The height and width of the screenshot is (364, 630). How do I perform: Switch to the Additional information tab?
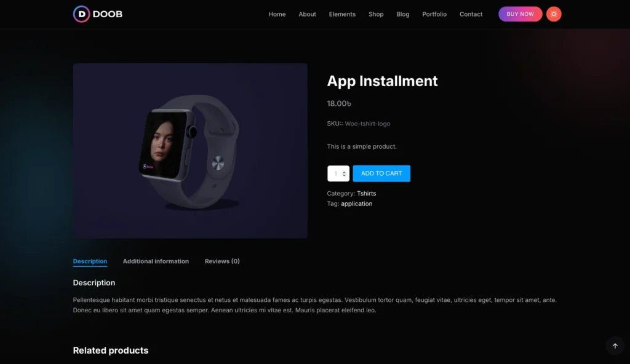156,261
